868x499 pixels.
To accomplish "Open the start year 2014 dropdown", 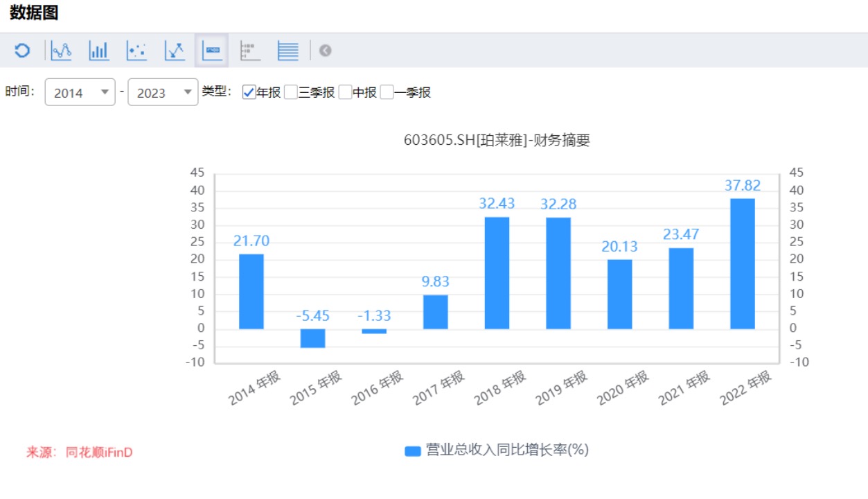I will [x=80, y=92].
